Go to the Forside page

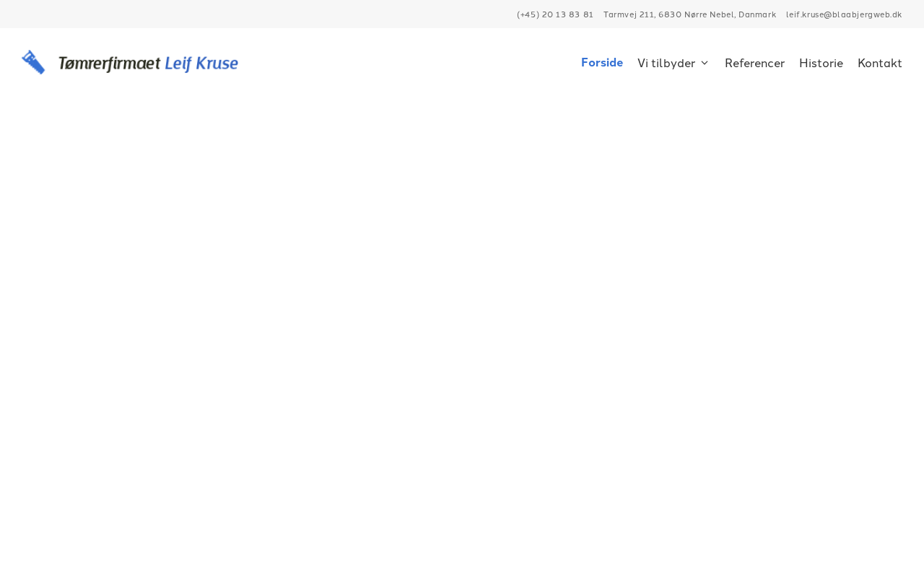tap(602, 63)
